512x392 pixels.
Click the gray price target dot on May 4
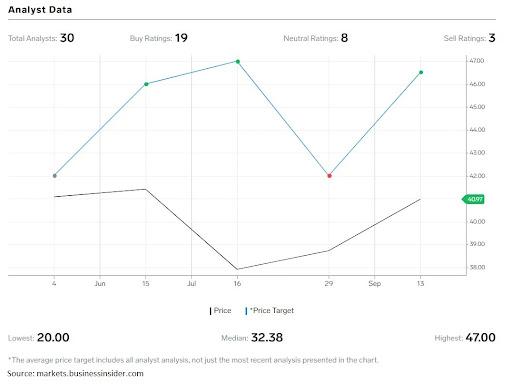point(55,176)
